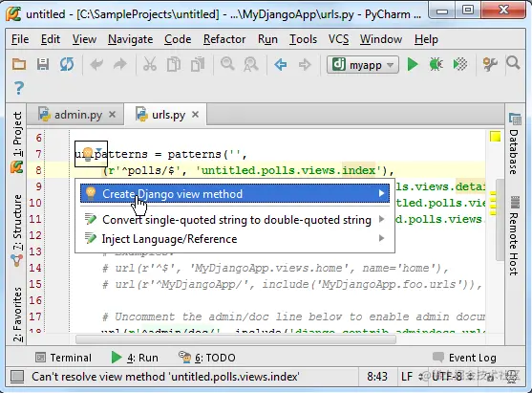Click line number 14 in gutter
This screenshot has height=393, width=532.
click(35, 268)
